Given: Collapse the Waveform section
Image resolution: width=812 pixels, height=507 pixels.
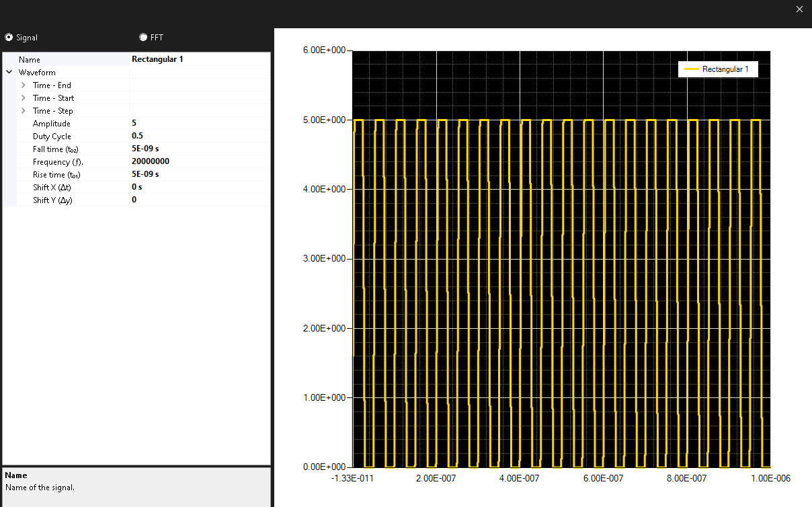Looking at the screenshot, I should point(9,72).
